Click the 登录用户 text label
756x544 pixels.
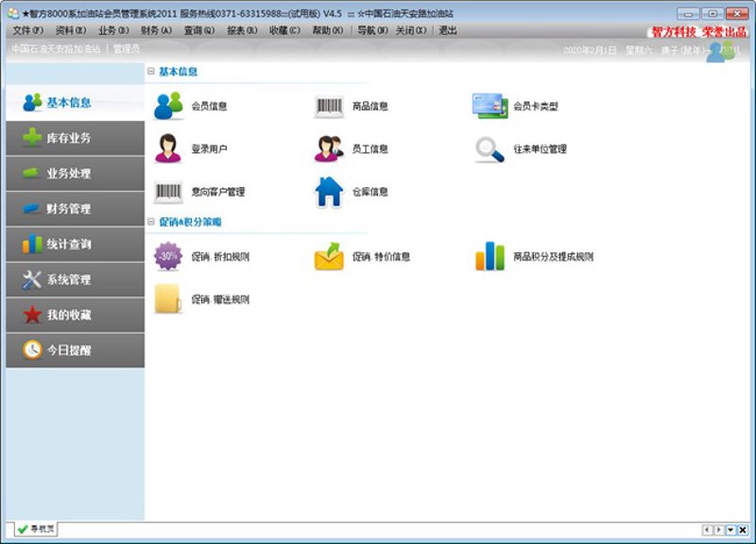(x=209, y=149)
